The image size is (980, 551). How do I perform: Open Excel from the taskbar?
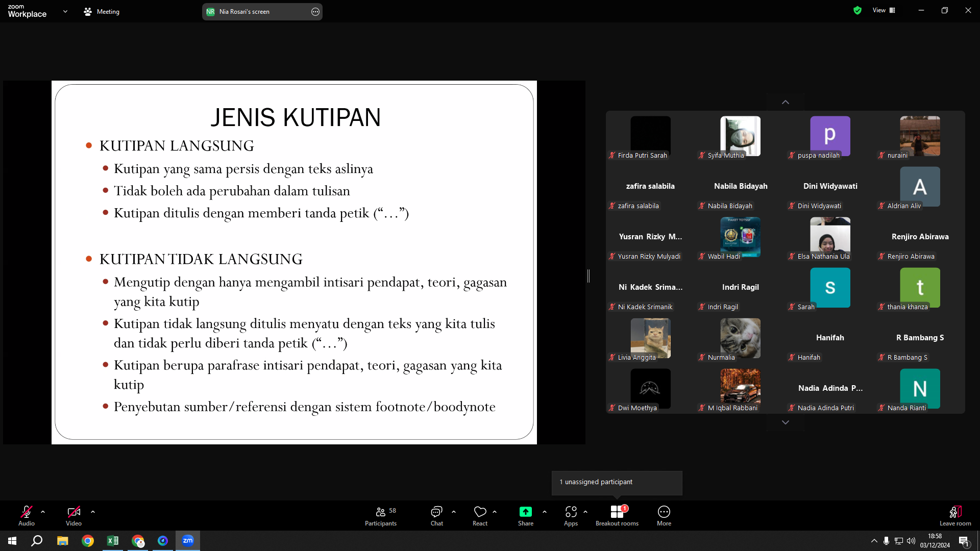tap(112, 541)
